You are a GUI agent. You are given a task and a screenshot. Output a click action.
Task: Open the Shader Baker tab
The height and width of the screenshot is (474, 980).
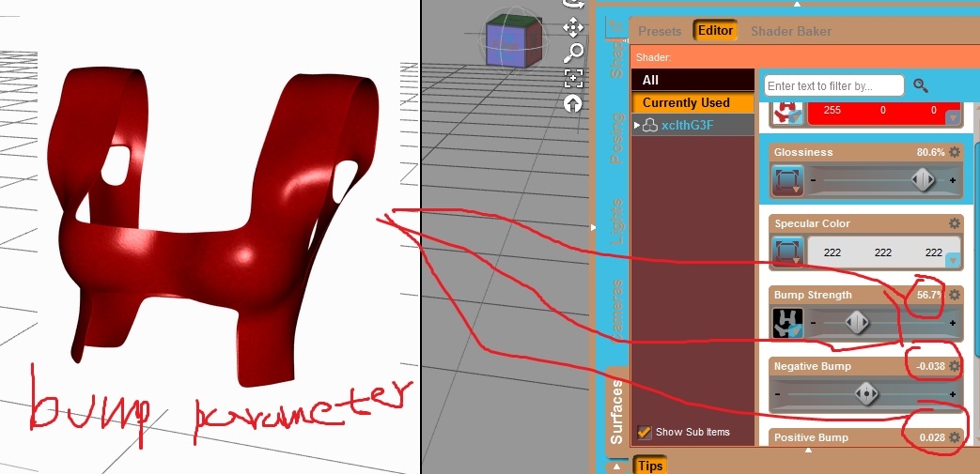790,31
